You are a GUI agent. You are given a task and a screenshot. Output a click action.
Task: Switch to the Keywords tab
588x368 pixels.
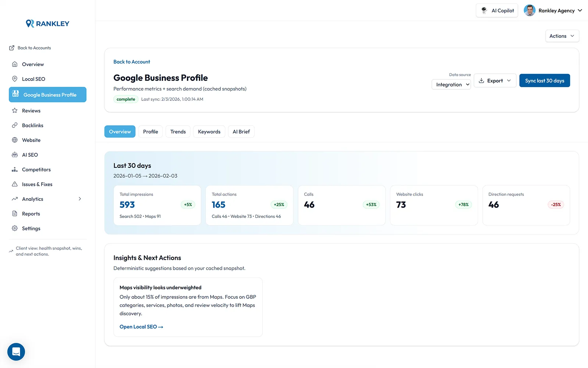pyautogui.click(x=209, y=131)
